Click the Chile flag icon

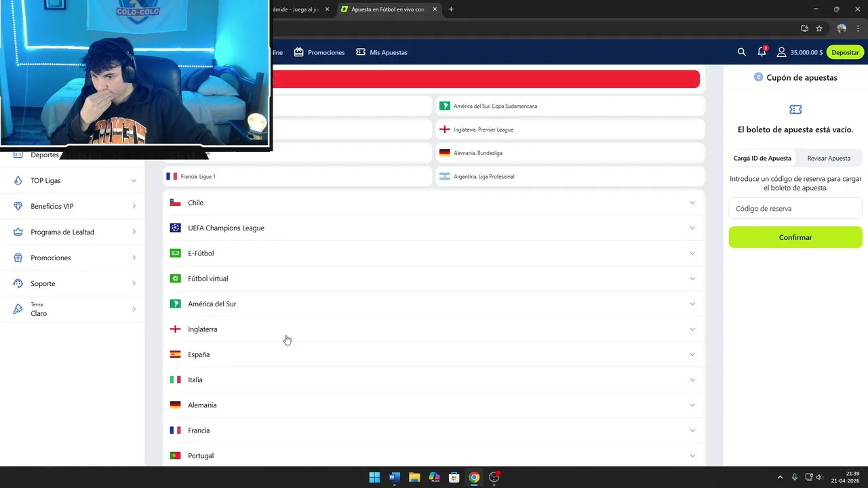click(x=175, y=203)
